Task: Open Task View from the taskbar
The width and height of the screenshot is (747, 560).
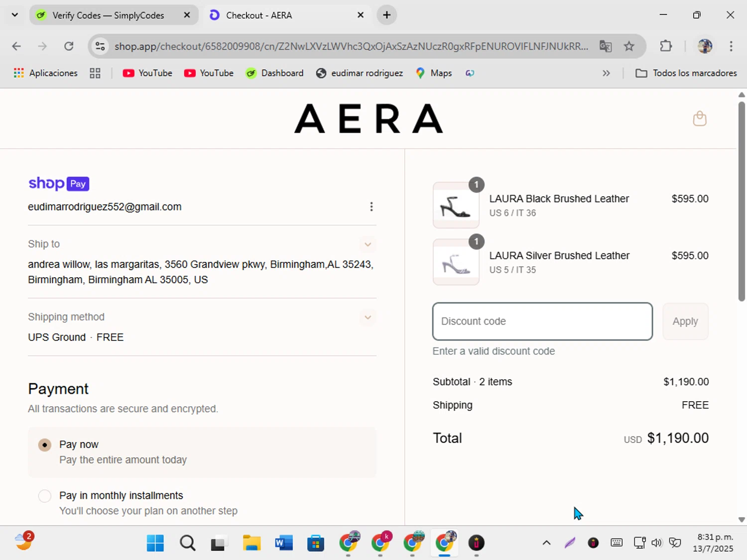Action: 219,543
